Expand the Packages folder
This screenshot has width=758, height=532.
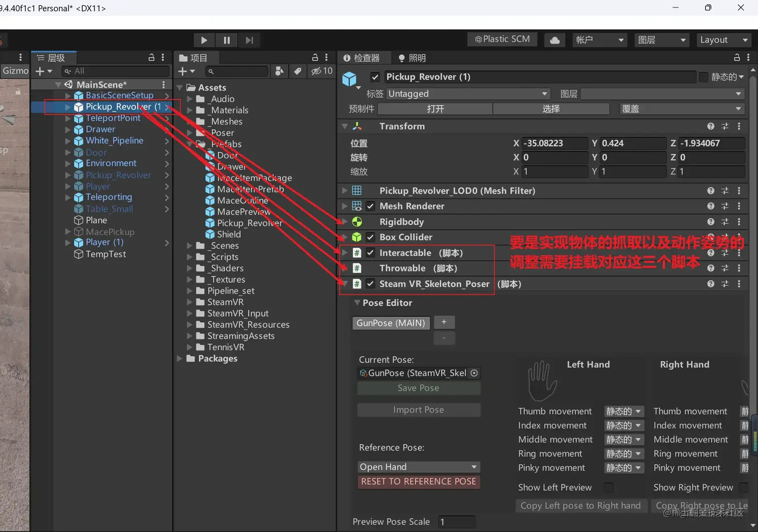(180, 359)
